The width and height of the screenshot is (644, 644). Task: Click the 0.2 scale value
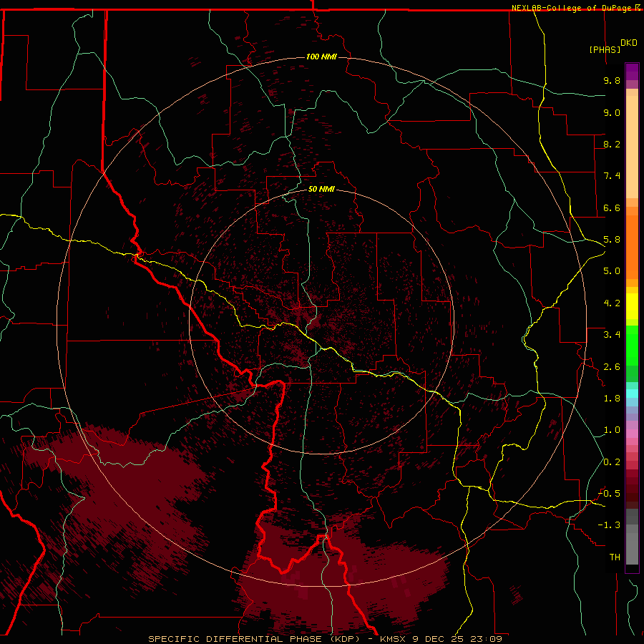(x=612, y=462)
